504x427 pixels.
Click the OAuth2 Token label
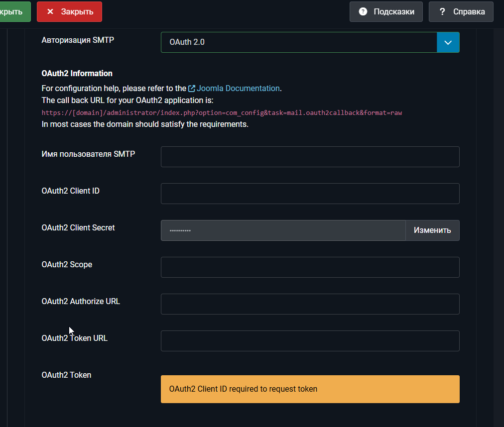(x=67, y=375)
